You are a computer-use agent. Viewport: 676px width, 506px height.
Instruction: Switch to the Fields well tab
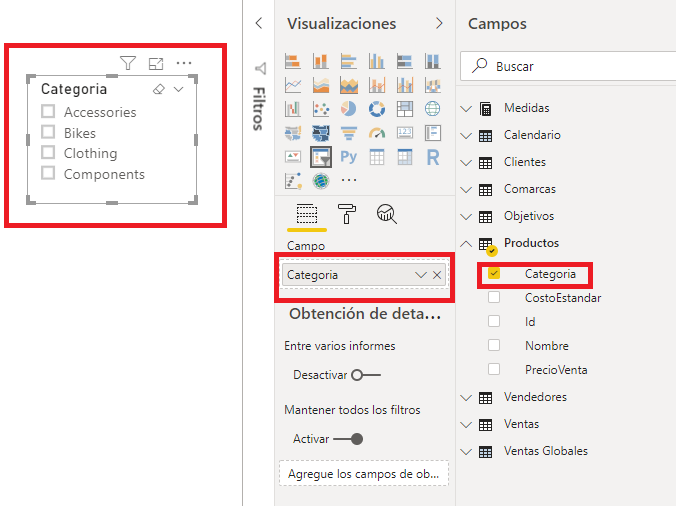pos(307,214)
